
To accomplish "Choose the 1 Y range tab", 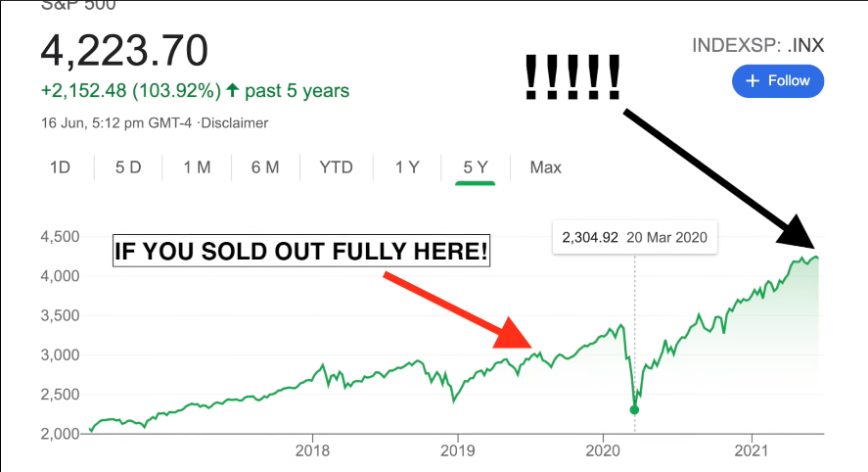I will pos(407,167).
